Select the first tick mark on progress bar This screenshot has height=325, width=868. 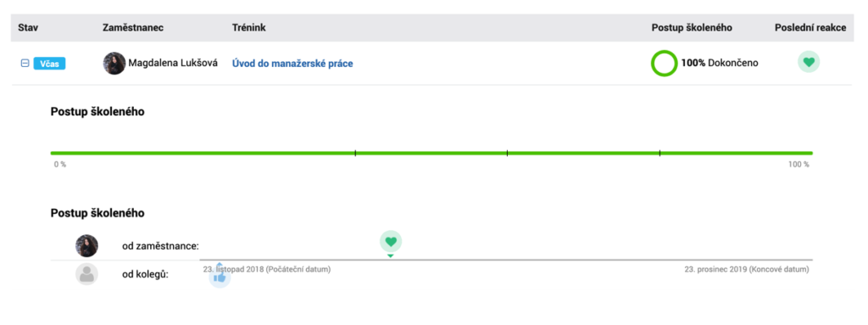(355, 153)
